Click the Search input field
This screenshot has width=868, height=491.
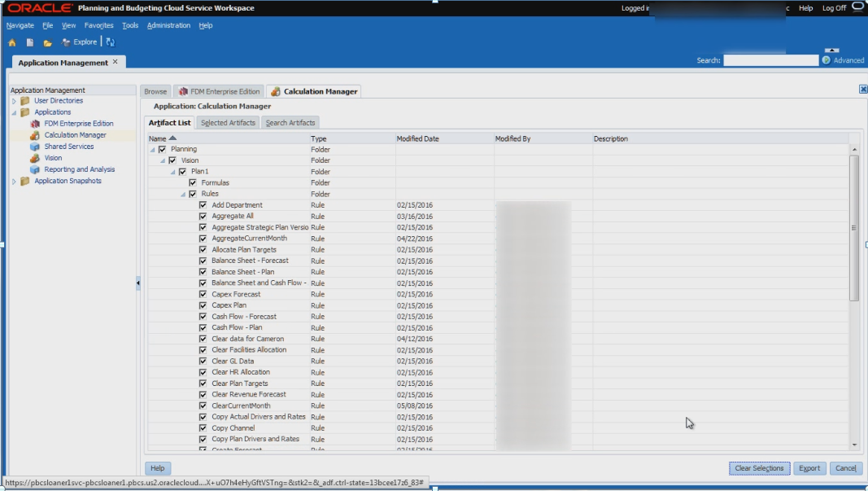pyautogui.click(x=770, y=60)
